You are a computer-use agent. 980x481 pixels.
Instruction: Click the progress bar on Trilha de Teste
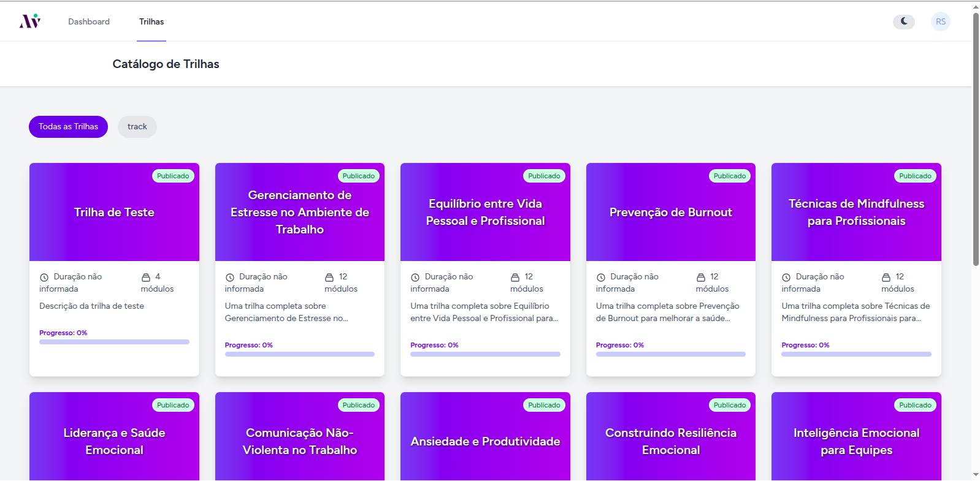114,342
